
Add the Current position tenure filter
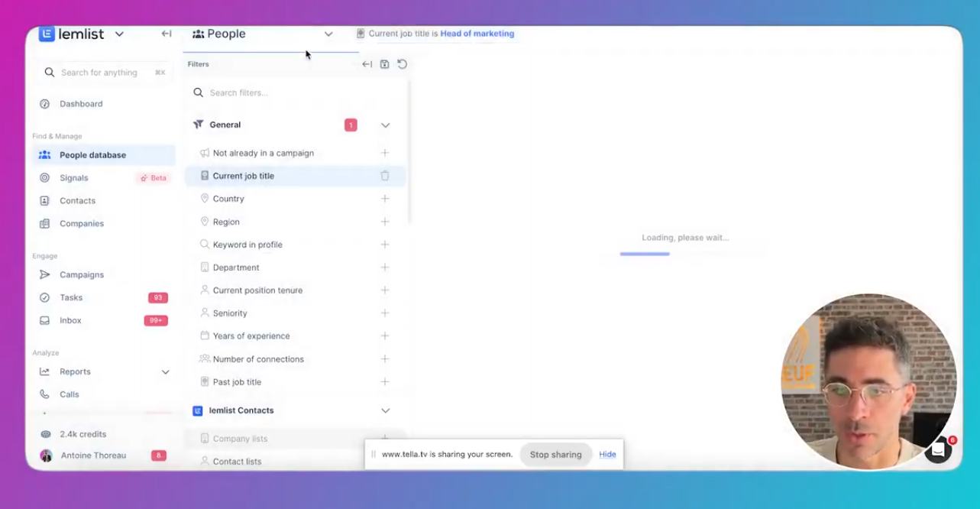click(385, 290)
